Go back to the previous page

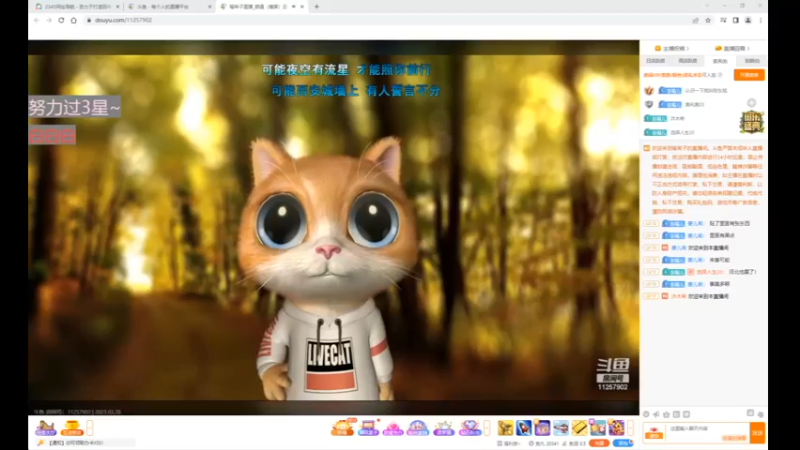coord(36,20)
